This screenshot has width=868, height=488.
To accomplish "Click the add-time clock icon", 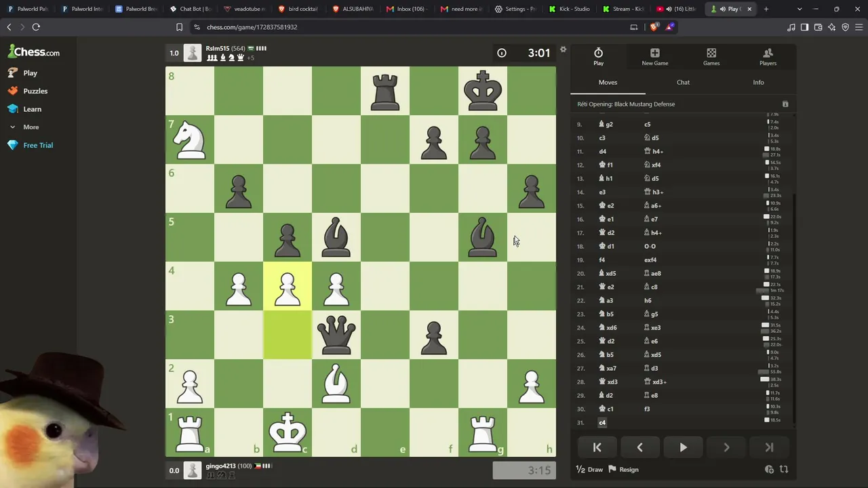I will [769, 469].
